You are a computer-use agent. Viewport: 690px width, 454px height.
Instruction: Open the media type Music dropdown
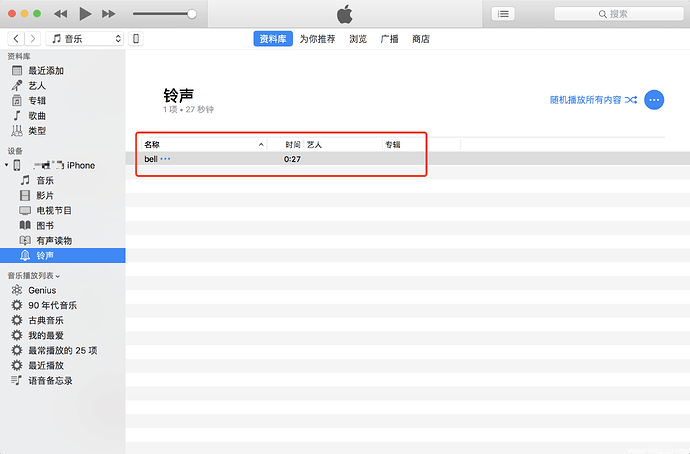coord(84,39)
